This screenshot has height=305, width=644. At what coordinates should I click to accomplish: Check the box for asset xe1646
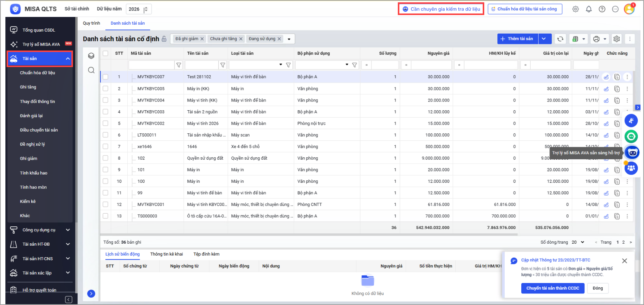[105, 147]
